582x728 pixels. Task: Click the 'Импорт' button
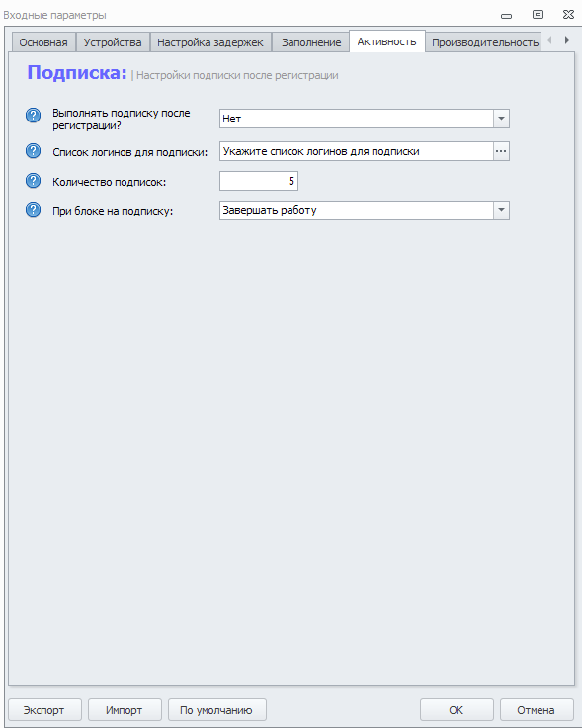pyautogui.click(x=125, y=710)
